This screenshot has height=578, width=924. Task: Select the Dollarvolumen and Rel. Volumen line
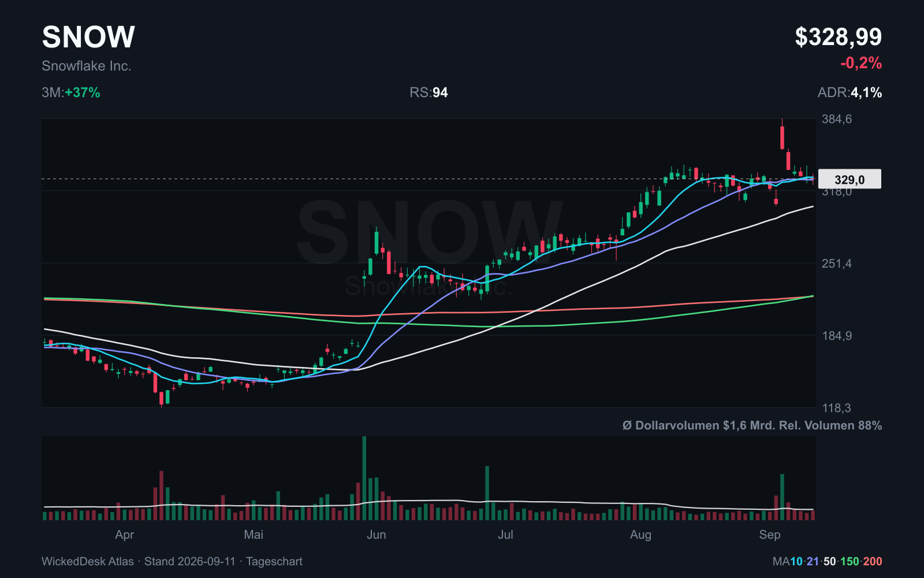tap(752, 425)
